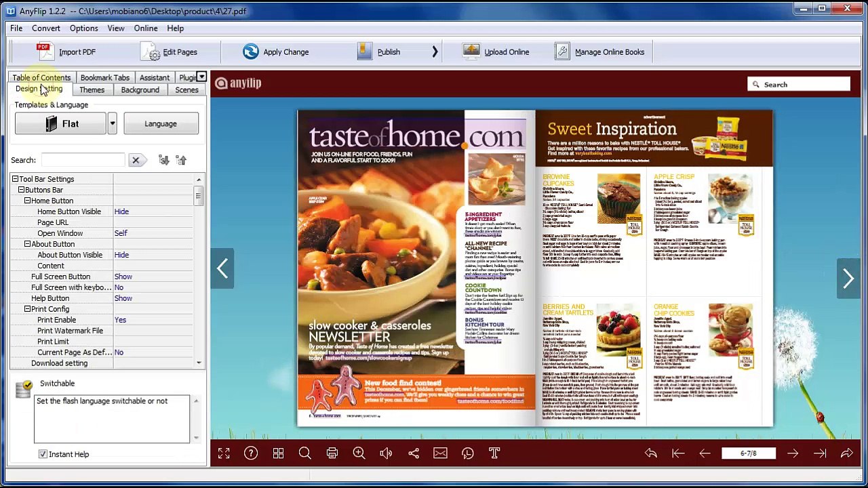Click settings Search input field
Image resolution: width=868 pixels, height=488 pixels.
point(83,160)
